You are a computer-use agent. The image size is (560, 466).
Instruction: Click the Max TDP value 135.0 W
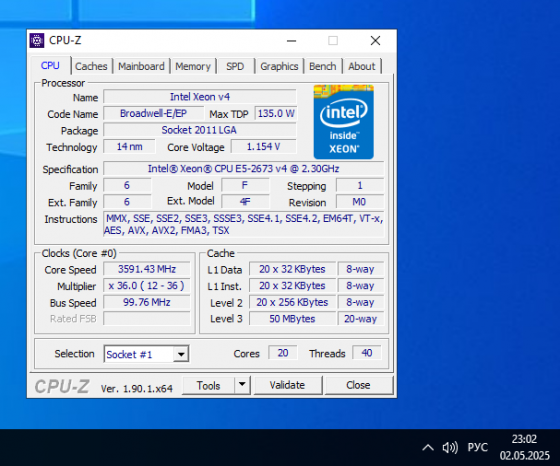[x=276, y=114]
